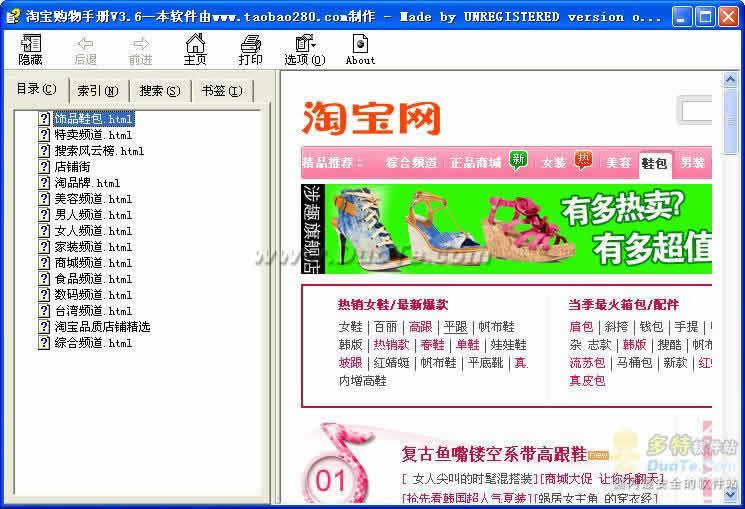This screenshot has width=745, height=509.
Task: Click the topic icon beside 数码频道.html
Action: 44,295
